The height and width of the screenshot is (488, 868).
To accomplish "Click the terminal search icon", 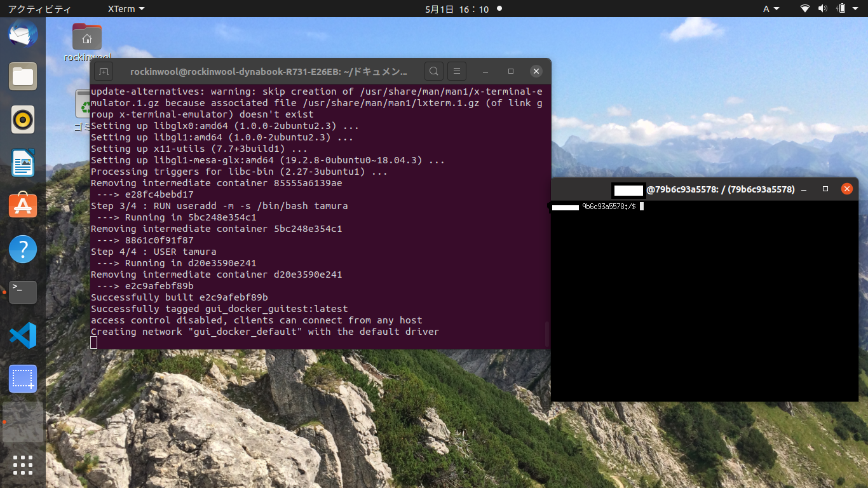I will pyautogui.click(x=433, y=71).
